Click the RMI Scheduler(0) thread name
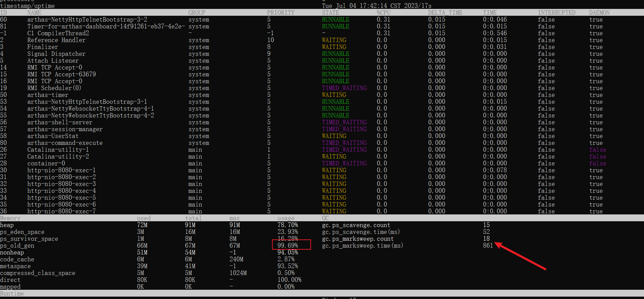This screenshot has height=299, width=644. [x=54, y=88]
